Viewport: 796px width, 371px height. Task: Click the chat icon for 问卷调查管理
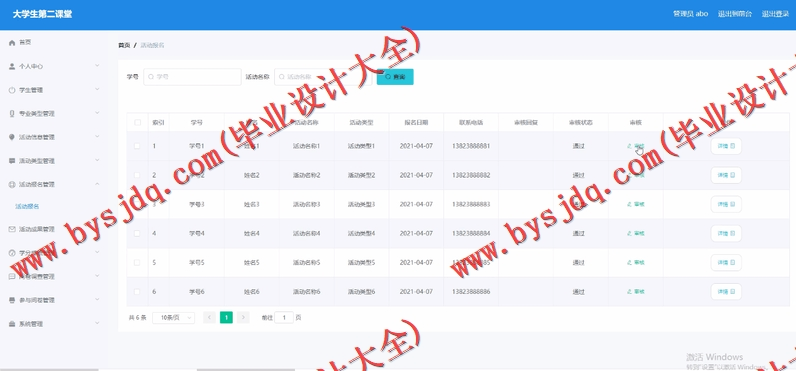point(12,277)
